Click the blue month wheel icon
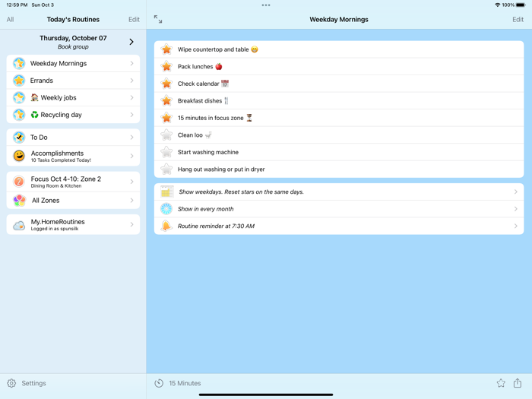The height and width of the screenshot is (399, 532). point(166,209)
